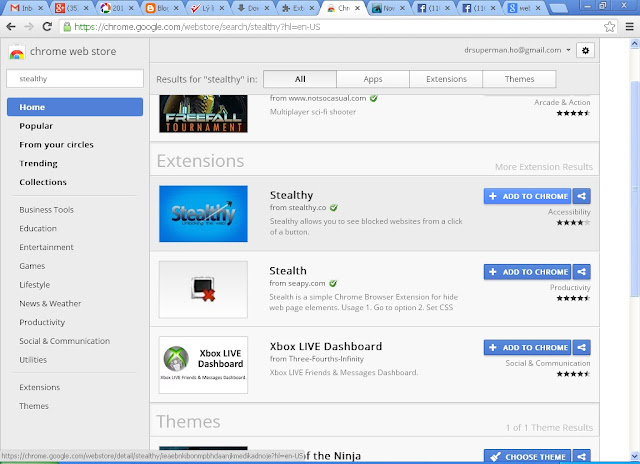Click the store search box containing stealthy
The image size is (640, 464).
point(75,78)
